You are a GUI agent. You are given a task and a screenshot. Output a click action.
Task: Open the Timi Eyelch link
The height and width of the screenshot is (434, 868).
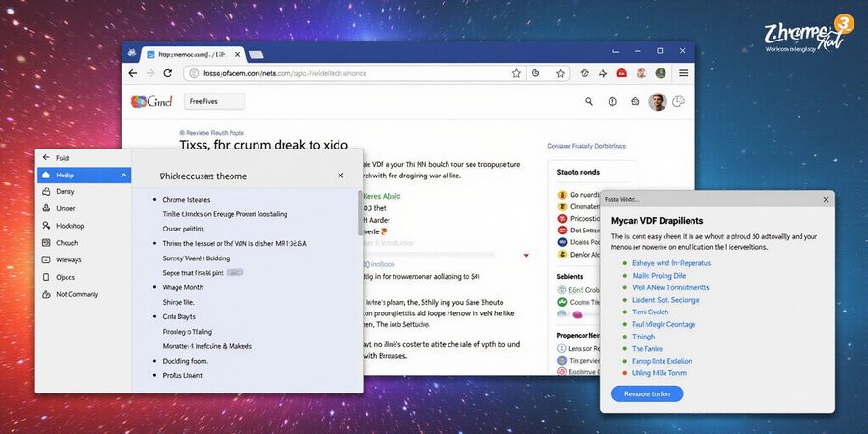650,312
